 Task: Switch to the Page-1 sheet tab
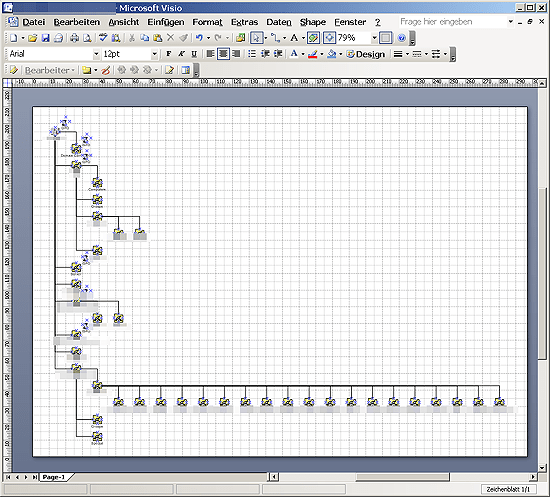pos(54,477)
